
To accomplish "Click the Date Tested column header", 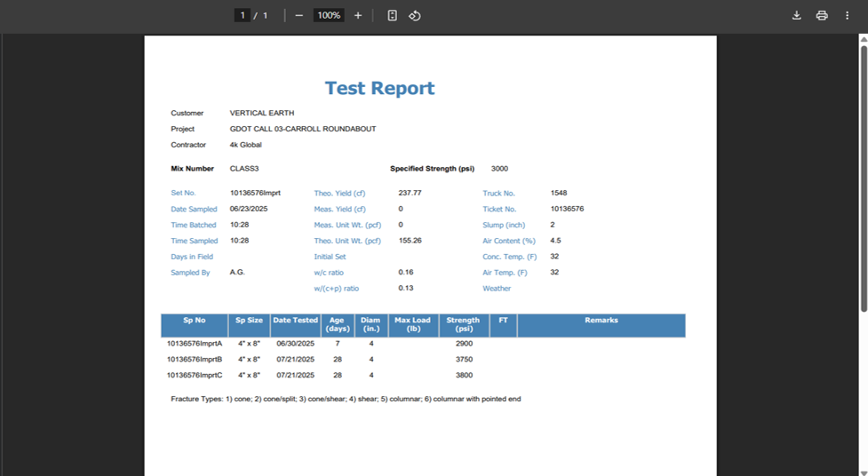I will (295, 321).
